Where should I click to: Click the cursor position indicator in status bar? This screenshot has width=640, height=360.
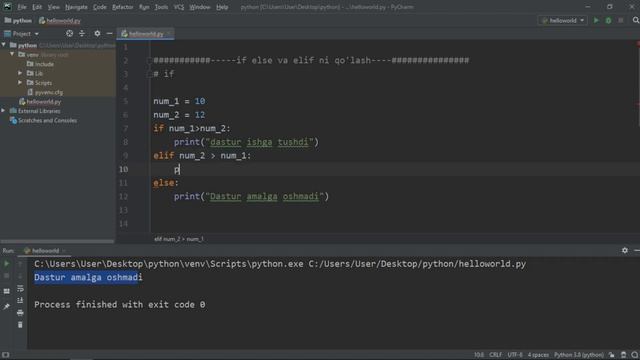click(479, 355)
